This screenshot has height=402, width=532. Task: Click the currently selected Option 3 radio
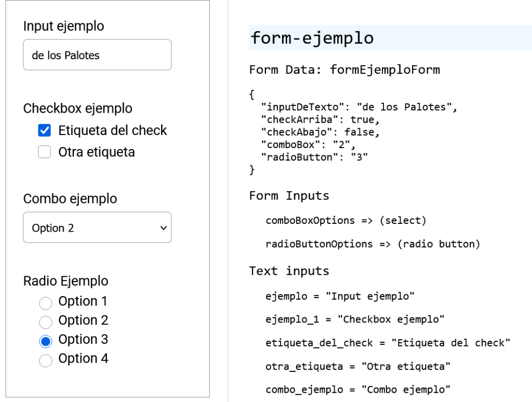pos(45,341)
